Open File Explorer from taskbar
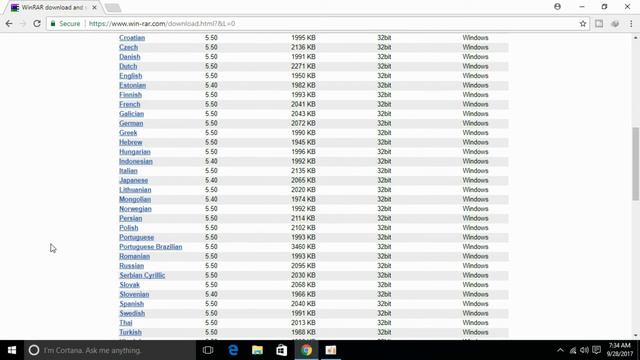The image size is (640, 360). (257, 350)
